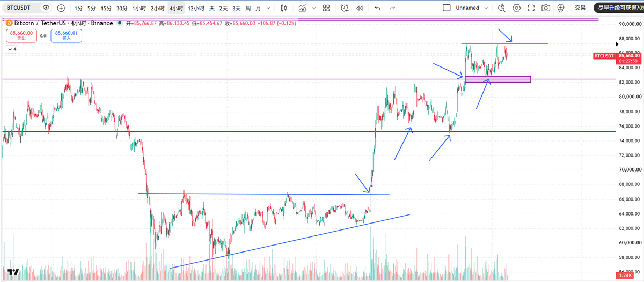The height and width of the screenshot is (282, 644).
Task: Switch to 15分 timeframe
Action: click(106, 8)
